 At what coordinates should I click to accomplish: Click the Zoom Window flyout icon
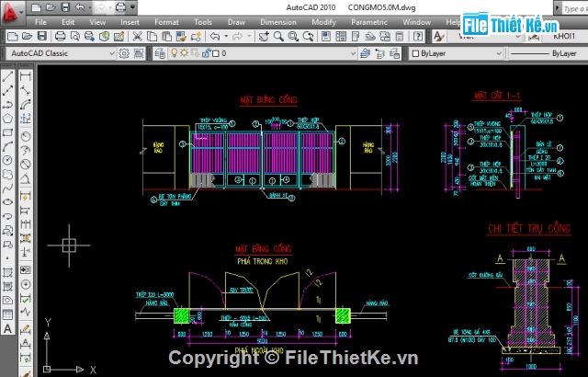(293, 37)
